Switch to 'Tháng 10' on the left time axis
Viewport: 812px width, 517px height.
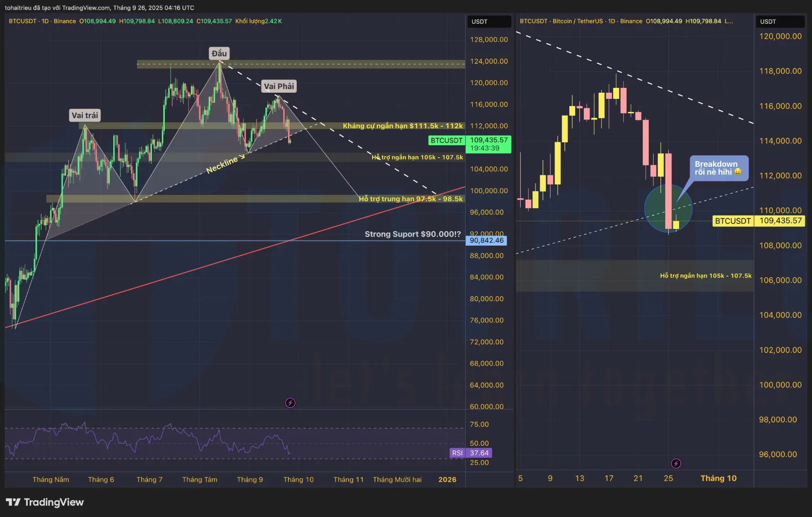coord(299,479)
